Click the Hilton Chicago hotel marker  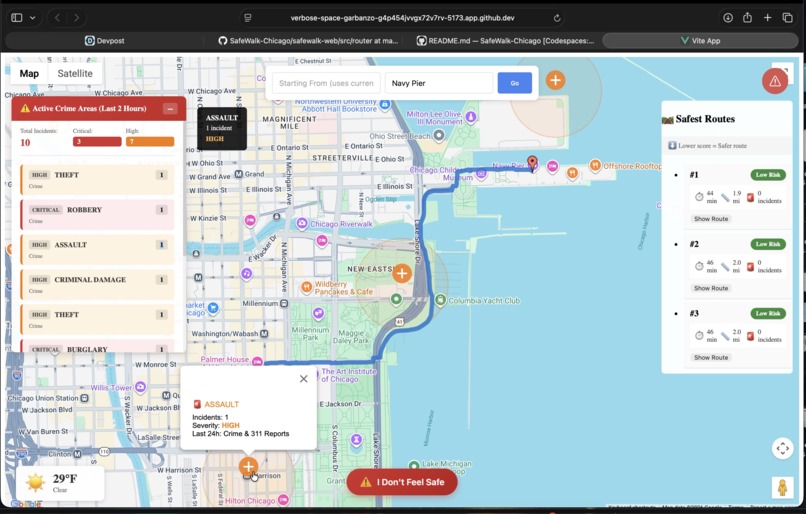(283, 500)
